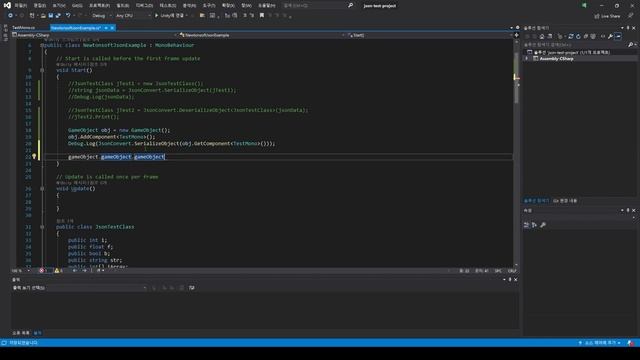The image size is (640, 360).
Task: Click the Properties panel wrench icon
Action: point(543,225)
